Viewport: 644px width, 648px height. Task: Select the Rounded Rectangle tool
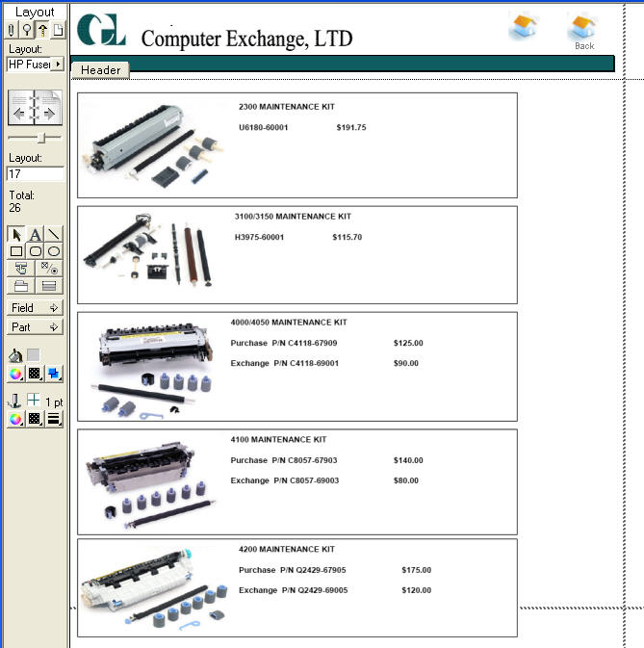click(35, 251)
